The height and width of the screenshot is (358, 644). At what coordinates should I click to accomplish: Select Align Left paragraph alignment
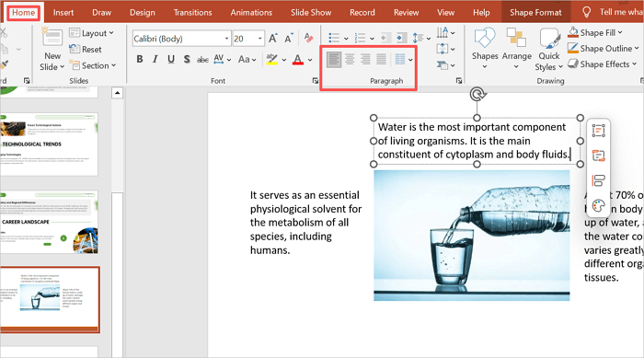point(334,60)
